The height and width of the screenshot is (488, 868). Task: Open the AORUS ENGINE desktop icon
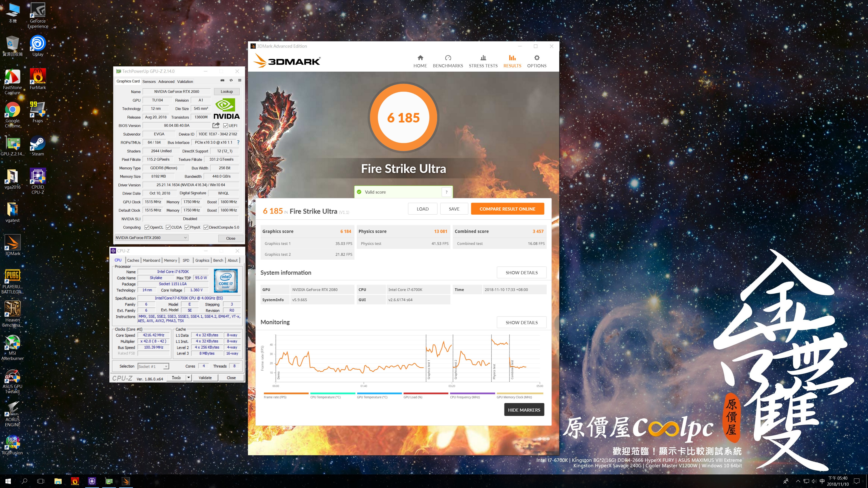click(x=12, y=414)
